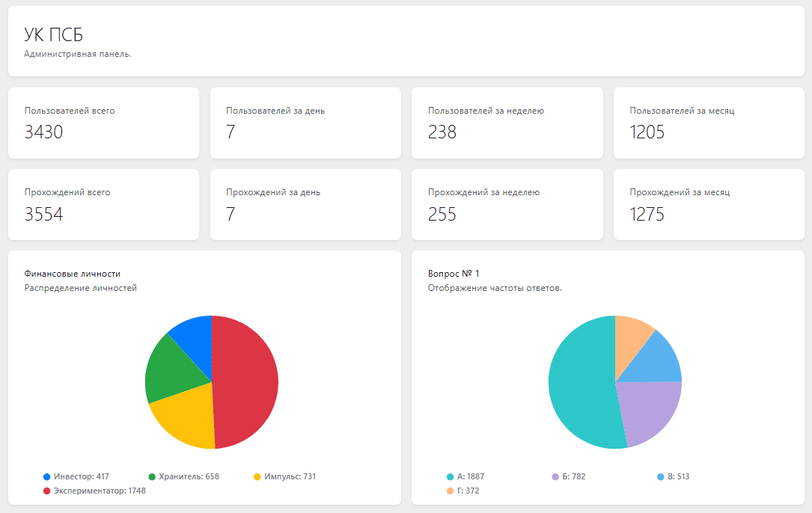The width and height of the screenshot is (812, 513).
Task: Hide the Импульс series via legend
Action: (284, 476)
